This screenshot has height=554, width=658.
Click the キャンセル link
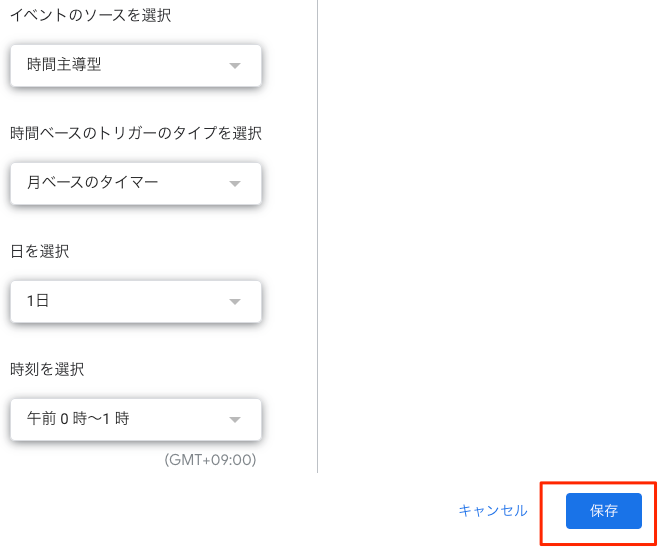click(492, 511)
